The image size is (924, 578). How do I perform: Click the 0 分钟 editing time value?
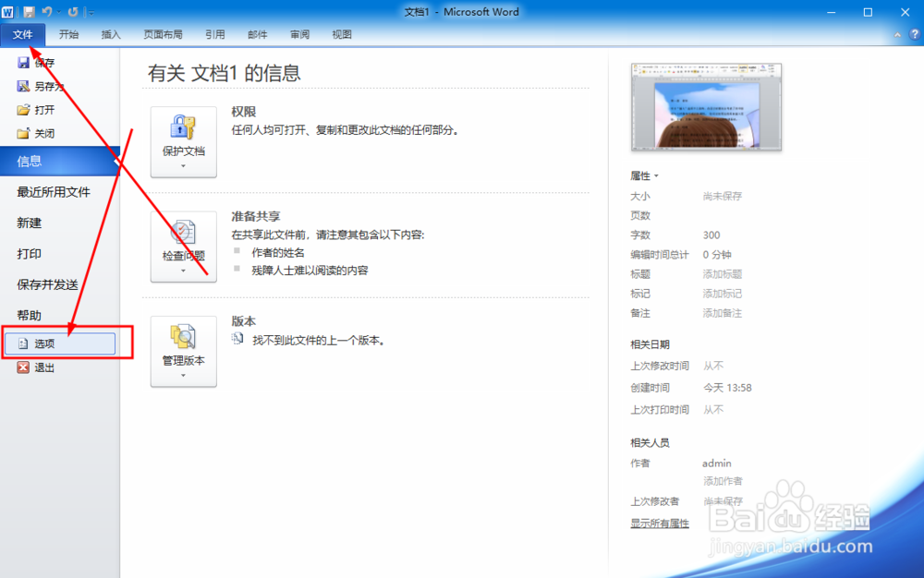(x=717, y=255)
